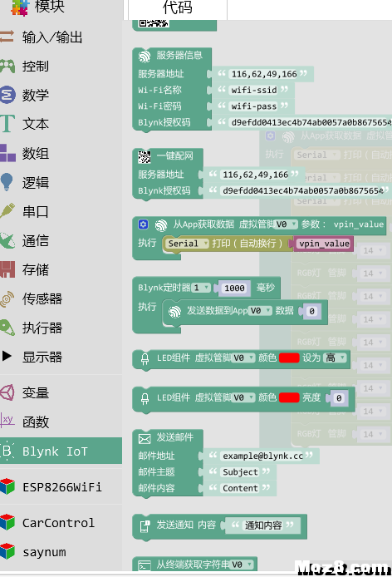Open the 函数 function icon
The height and width of the screenshot is (577, 392).
(7, 420)
